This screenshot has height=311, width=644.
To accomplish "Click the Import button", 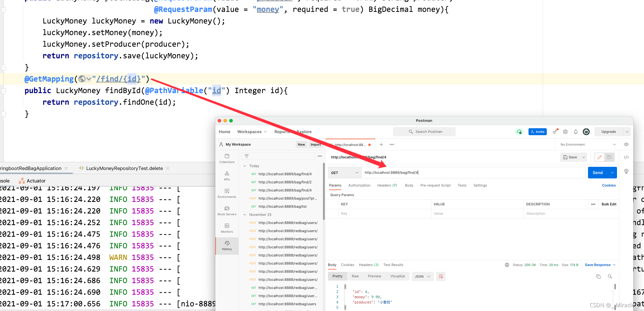I will (316, 144).
